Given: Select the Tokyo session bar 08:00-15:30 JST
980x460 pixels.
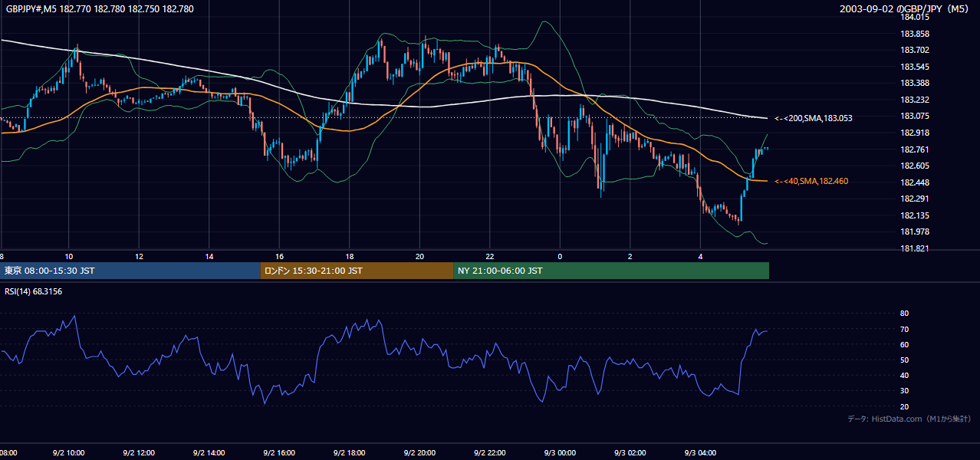Looking at the screenshot, I should tap(130, 271).
